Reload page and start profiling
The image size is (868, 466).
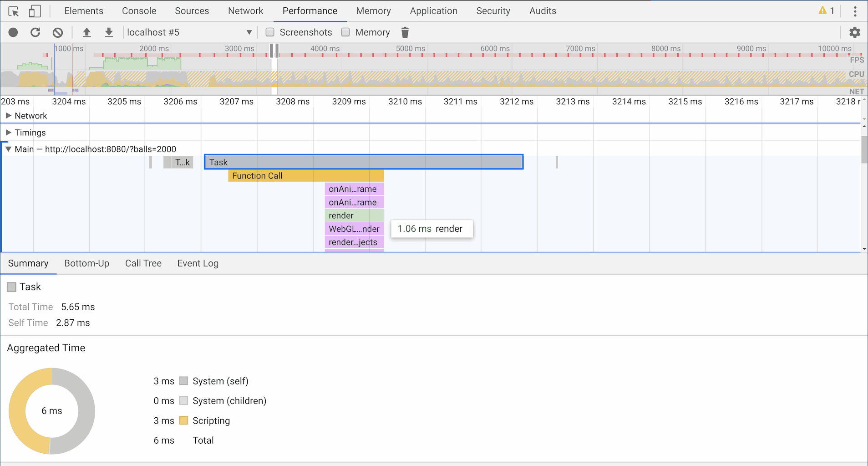[35, 32]
